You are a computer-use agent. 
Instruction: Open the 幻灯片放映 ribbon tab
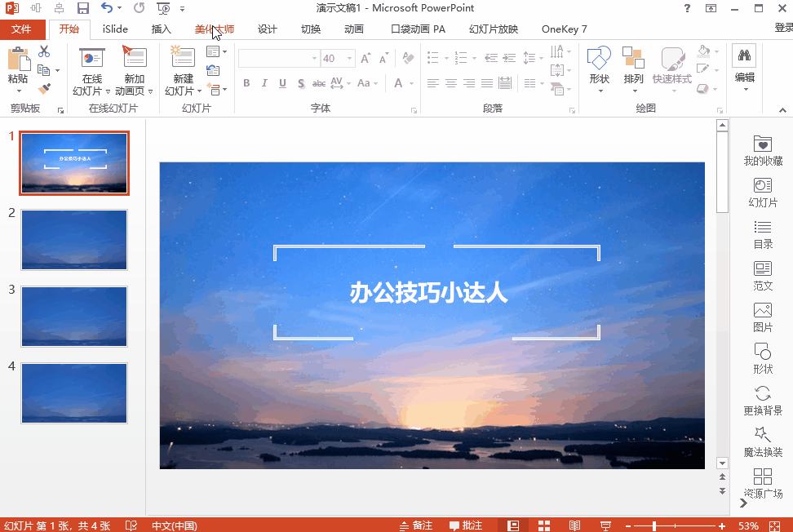[493, 29]
